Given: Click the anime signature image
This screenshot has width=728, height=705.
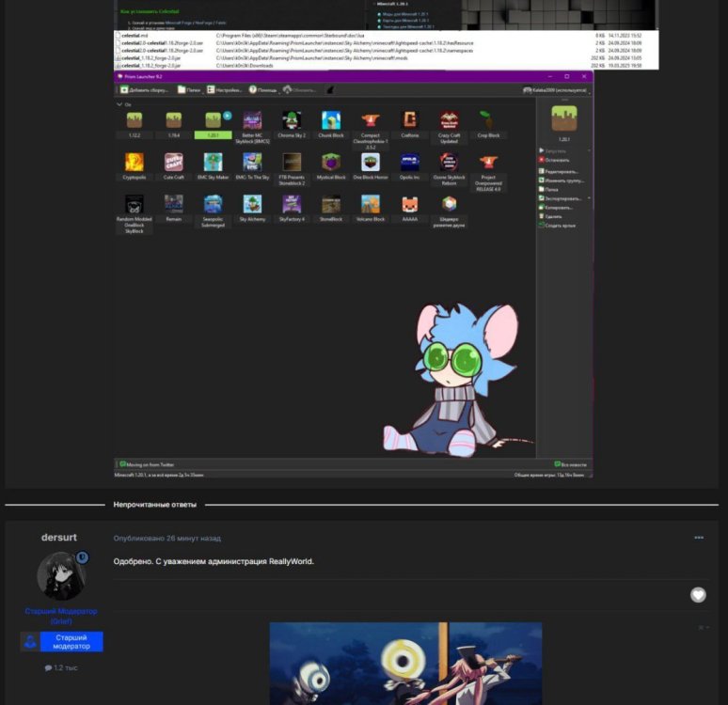Looking at the screenshot, I should pyautogui.click(x=405, y=664).
